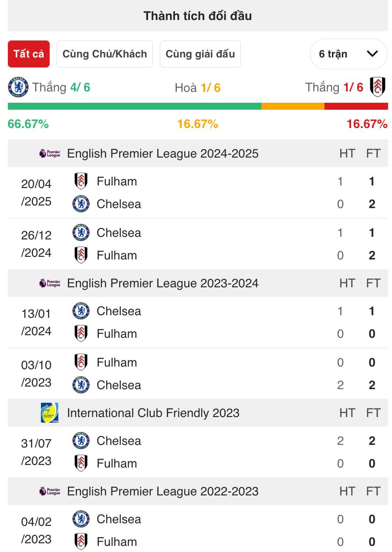Switch to the Cùng Chủ/Khách filter

tap(105, 54)
